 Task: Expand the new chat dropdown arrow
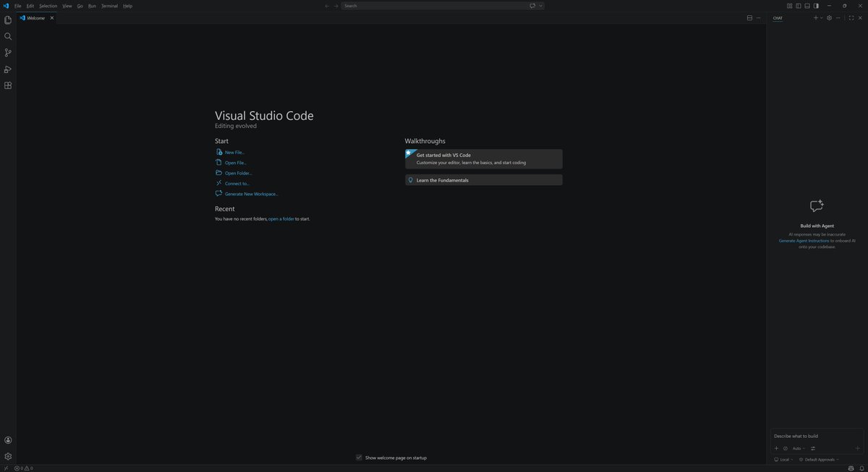tap(822, 17)
